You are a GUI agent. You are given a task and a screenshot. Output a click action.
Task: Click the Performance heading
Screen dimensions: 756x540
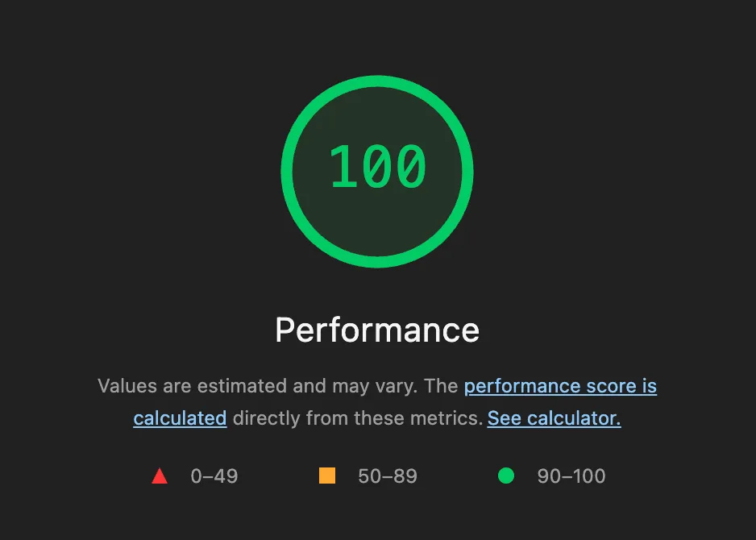376,330
